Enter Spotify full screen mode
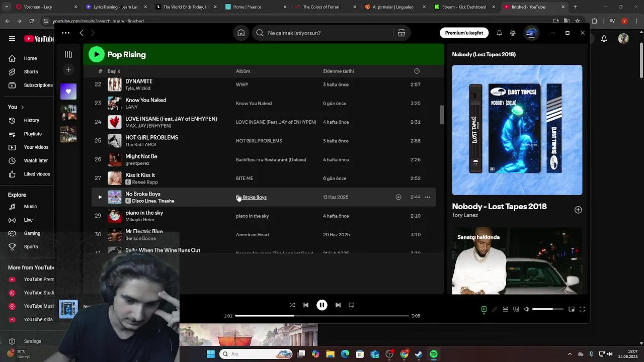The image size is (644, 362). pyautogui.click(x=582, y=309)
